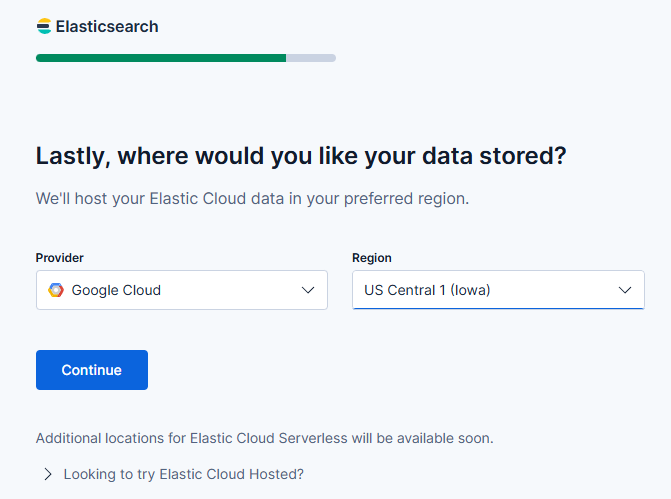671x499 pixels.
Task: Open the US Central 1 (Iowa) region selector
Action: (x=498, y=290)
